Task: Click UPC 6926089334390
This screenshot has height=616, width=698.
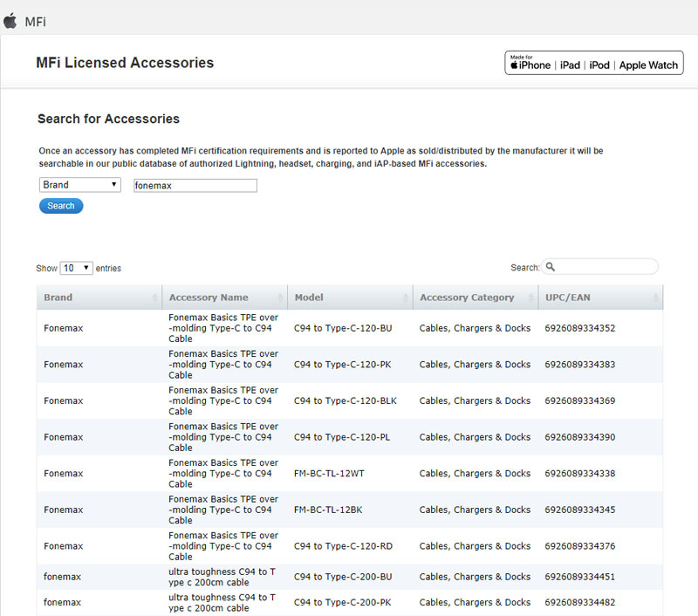Action: click(x=580, y=437)
